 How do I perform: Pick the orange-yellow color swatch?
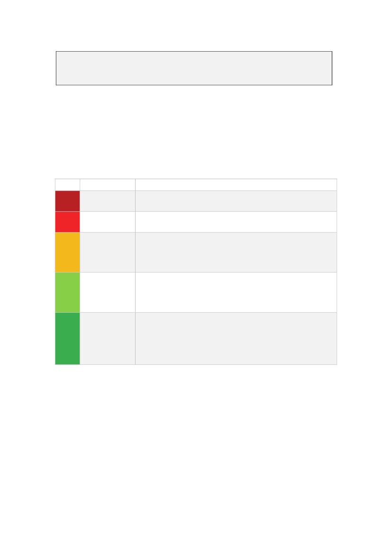tap(67, 252)
